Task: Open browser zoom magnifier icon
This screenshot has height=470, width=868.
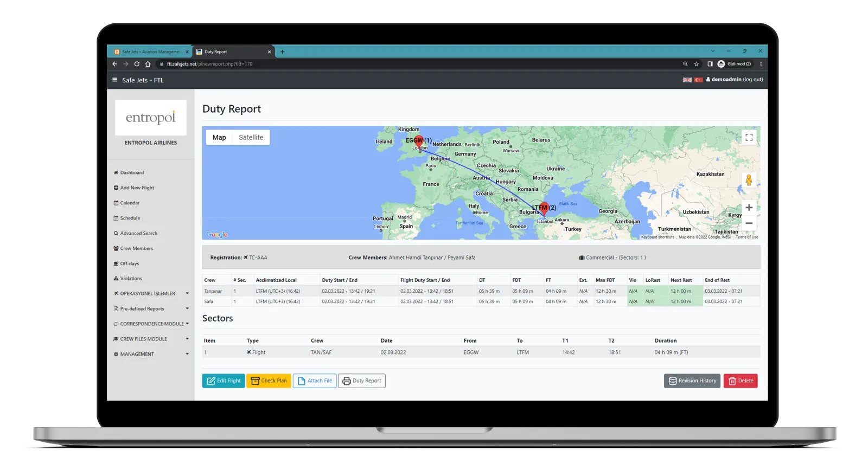Action: coord(685,64)
